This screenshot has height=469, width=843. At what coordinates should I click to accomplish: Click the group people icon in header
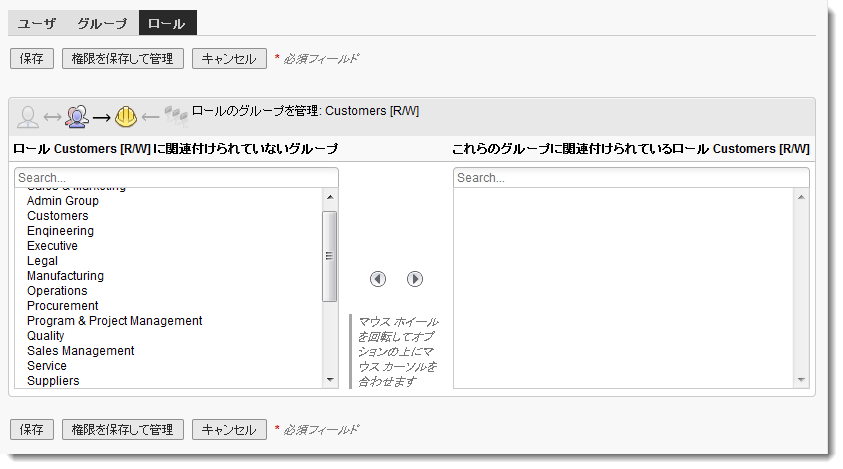(x=77, y=116)
